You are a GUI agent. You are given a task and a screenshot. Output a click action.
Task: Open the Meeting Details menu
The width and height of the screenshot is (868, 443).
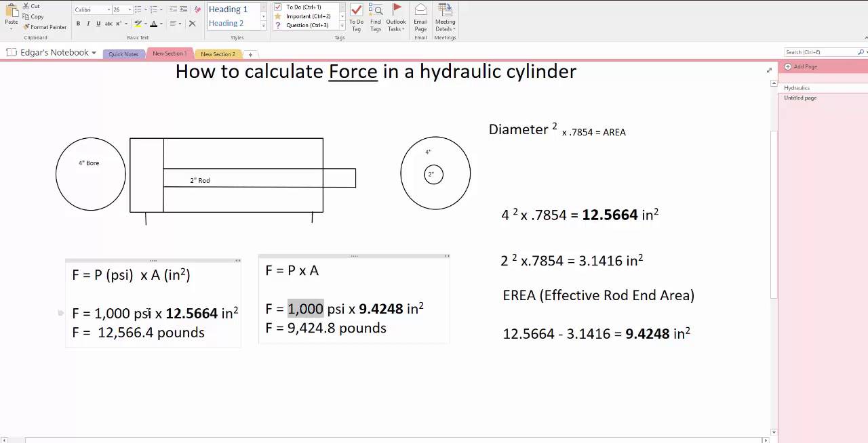click(445, 18)
